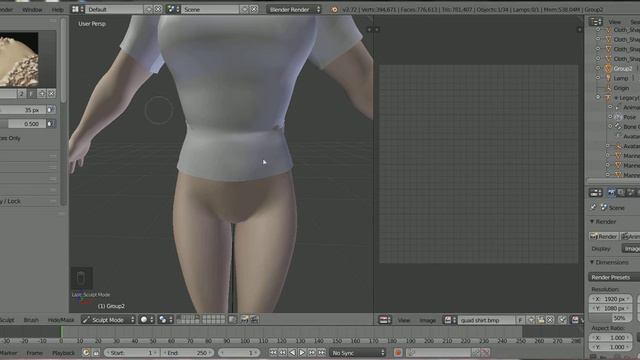This screenshot has width=640, height=360.
Task: Open properties editor type selector
Action: click(596, 193)
